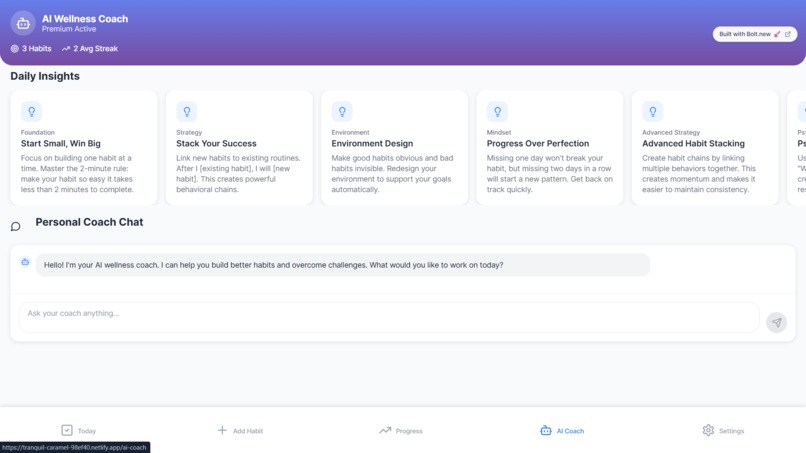This screenshot has width=806, height=453.
Task: Click the coach greeting message bubble
Action: [x=343, y=265]
